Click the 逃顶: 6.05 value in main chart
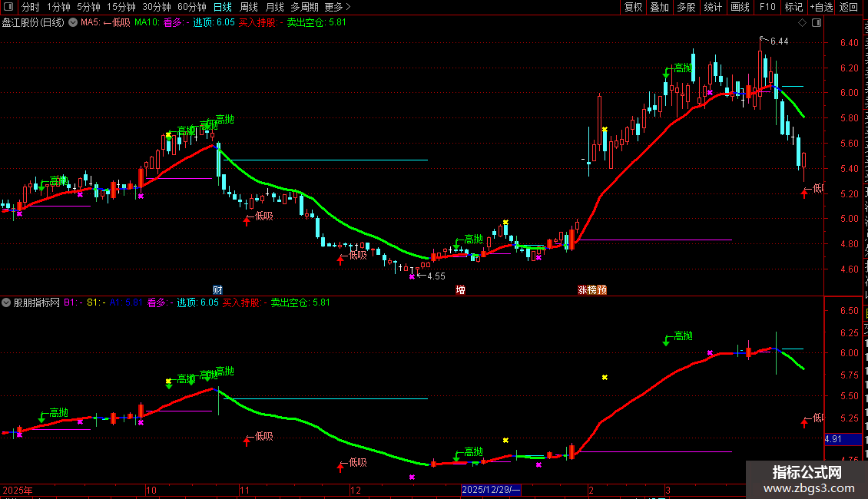 214,23
